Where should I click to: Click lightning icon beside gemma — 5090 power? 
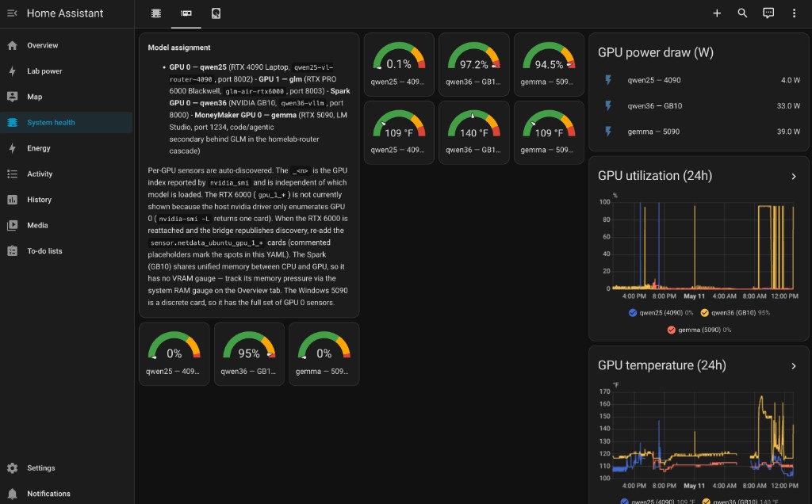[608, 132]
